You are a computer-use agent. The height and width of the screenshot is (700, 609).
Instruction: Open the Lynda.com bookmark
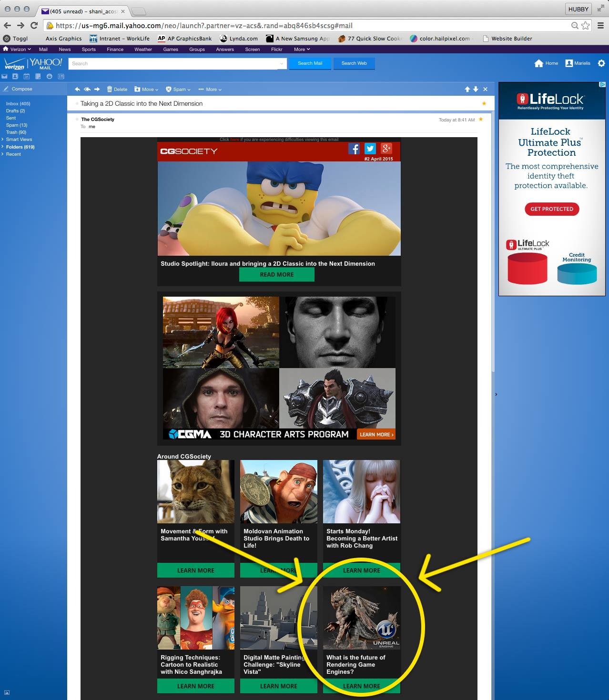(239, 39)
